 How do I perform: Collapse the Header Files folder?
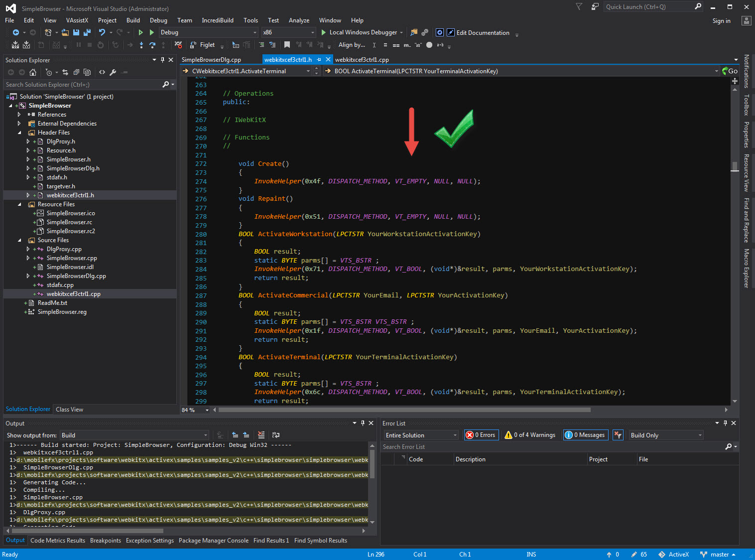click(x=19, y=133)
